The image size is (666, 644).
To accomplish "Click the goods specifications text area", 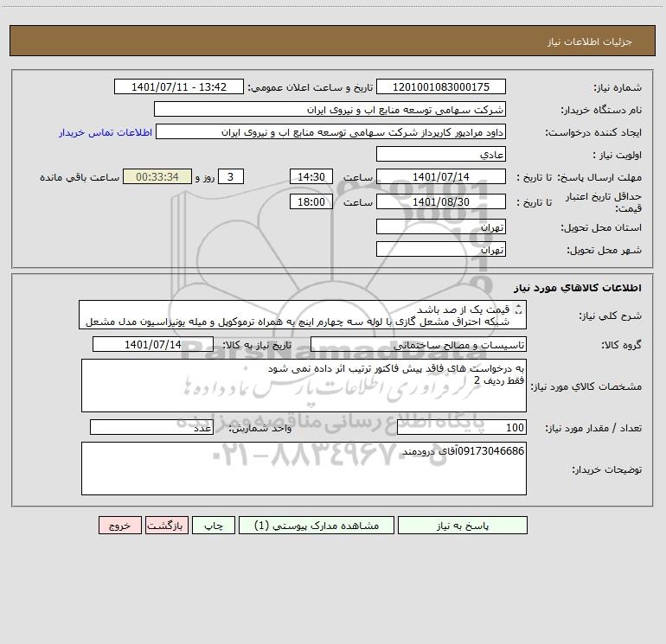I will 304,386.
